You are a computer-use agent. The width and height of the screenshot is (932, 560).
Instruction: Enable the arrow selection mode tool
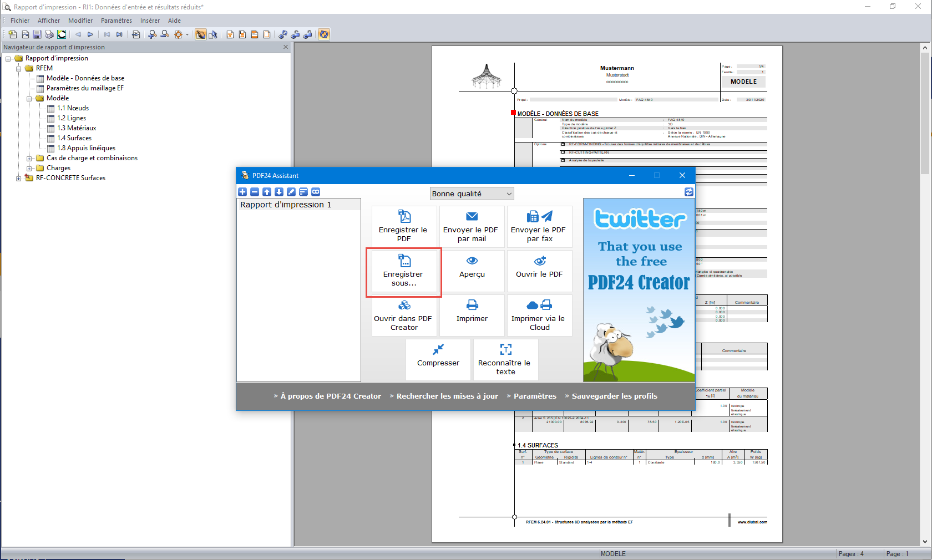point(214,34)
